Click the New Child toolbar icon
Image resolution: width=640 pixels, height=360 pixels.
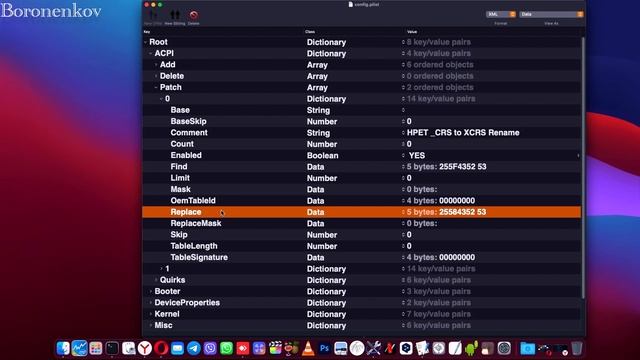[x=153, y=15]
